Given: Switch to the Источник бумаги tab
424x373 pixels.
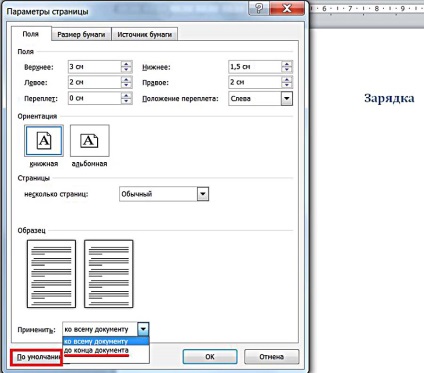Looking at the screenshot, I should (x=144, y=34).
